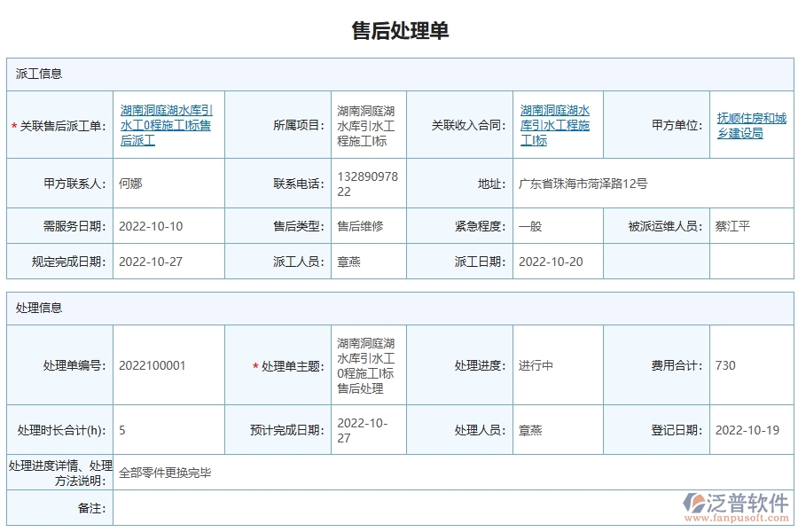Click the 联系电话 field showing 13289097822

[362, 183]
